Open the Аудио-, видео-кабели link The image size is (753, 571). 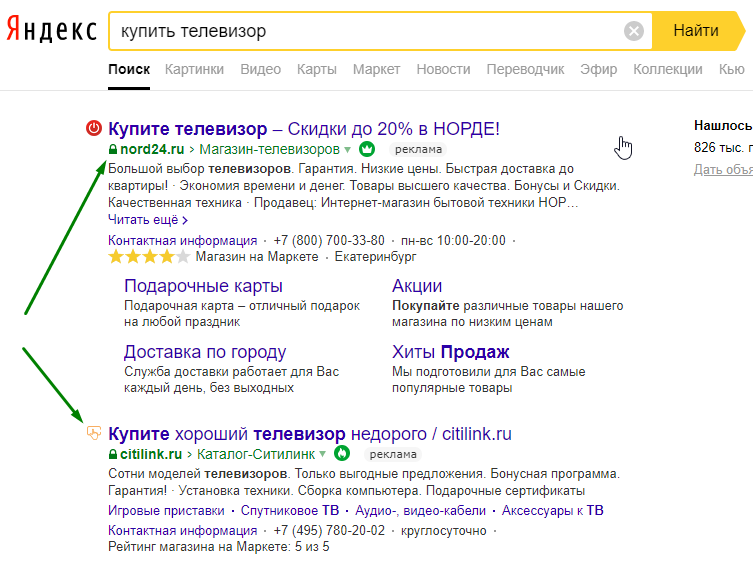[420, 510]
